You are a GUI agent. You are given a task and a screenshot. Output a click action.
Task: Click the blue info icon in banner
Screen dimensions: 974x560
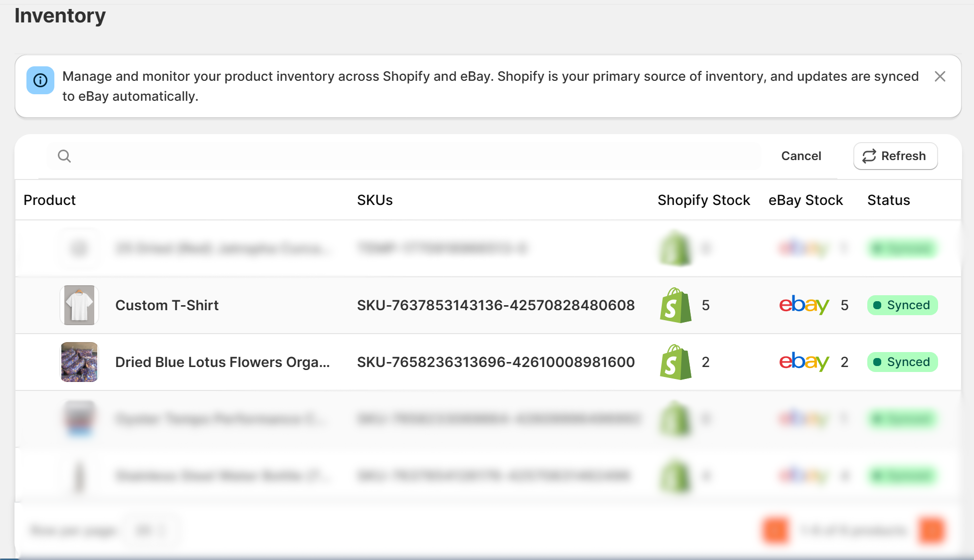point(40,80)
